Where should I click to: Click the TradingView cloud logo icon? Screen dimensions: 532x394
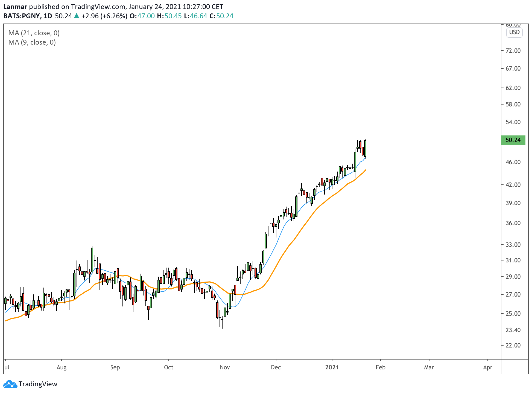point(11,384)
